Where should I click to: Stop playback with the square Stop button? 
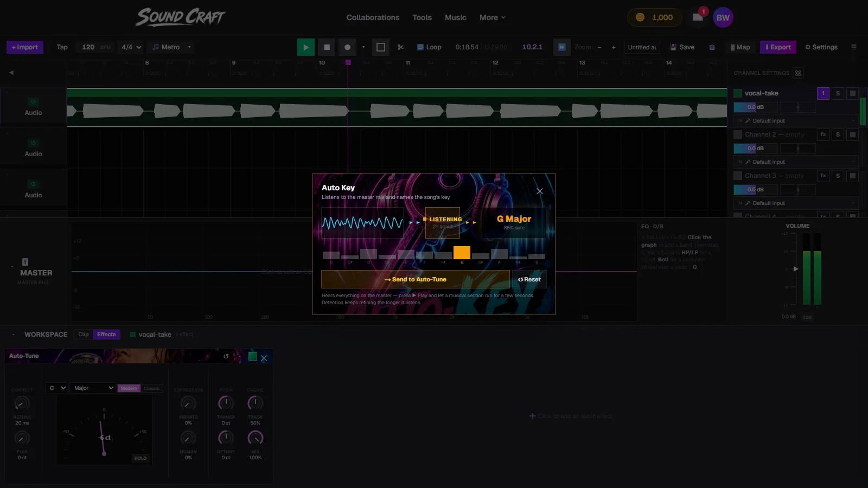click(x=327, y=47)
